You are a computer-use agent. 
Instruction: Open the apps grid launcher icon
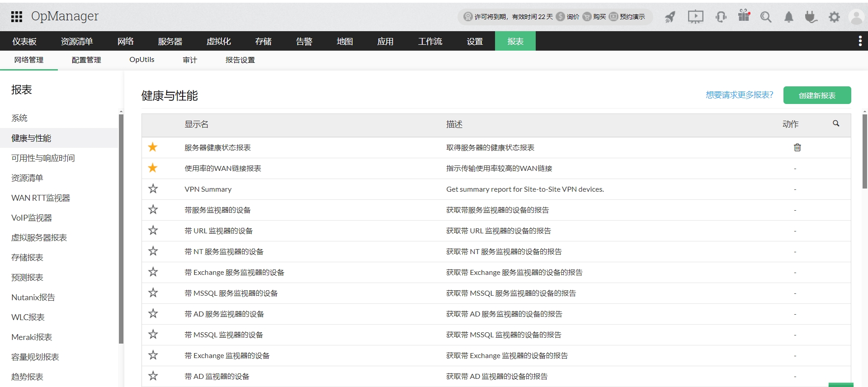click(17, 17)
